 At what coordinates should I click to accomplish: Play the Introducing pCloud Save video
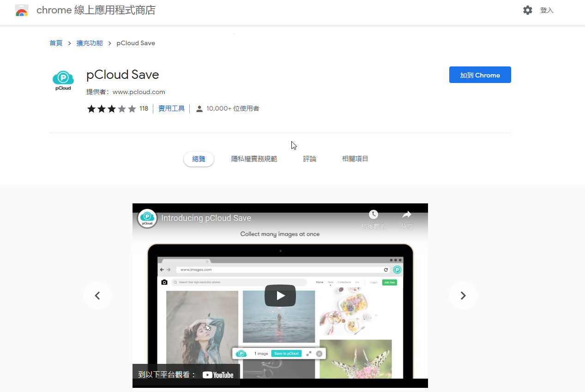click(280, 296)
